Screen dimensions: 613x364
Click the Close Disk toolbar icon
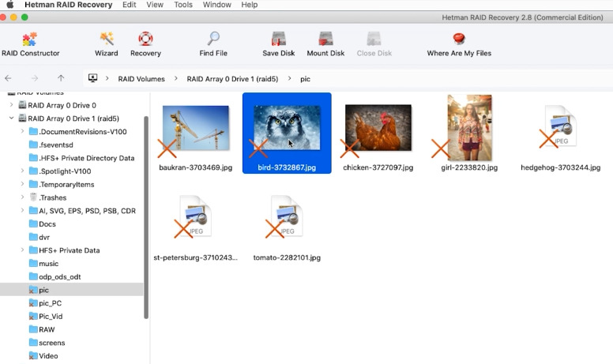374,39
